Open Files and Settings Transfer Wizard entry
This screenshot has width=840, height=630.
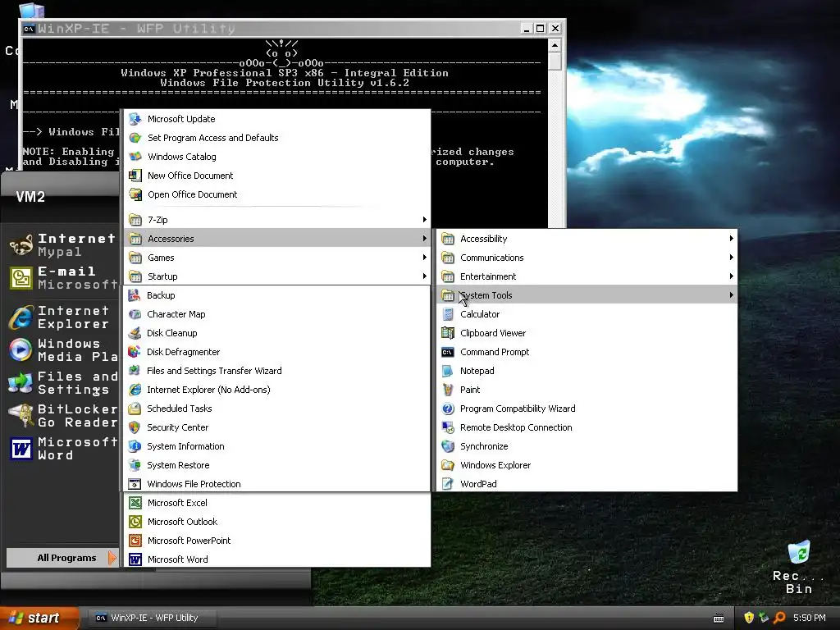point(277,371)
